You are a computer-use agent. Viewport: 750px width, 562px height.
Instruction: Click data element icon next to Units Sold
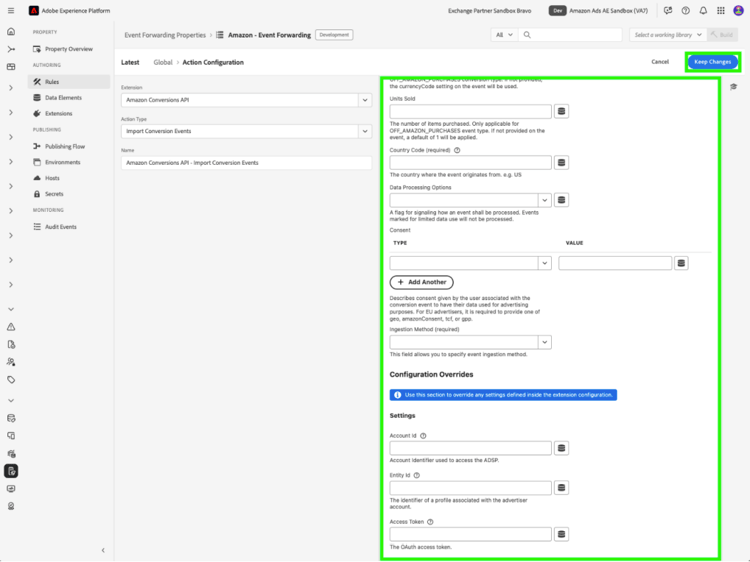[x=562, y=111]
